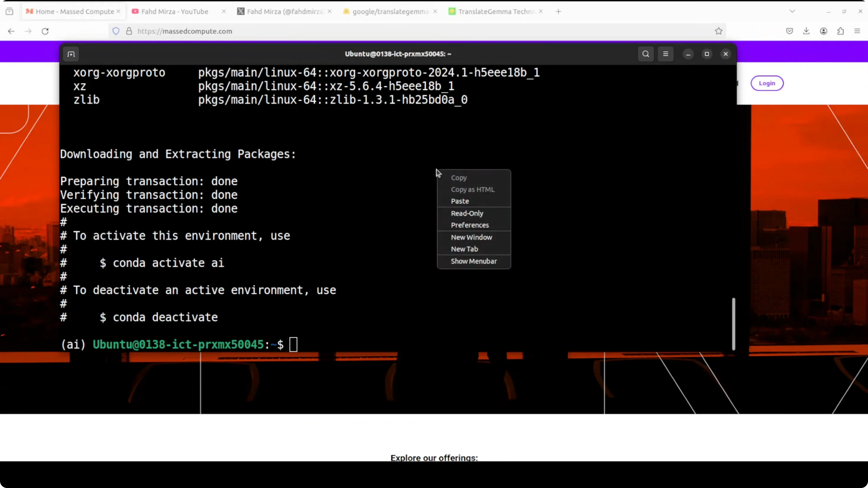
Task: Bookmark page with the star icon
Action: click(x=718, y=31)
